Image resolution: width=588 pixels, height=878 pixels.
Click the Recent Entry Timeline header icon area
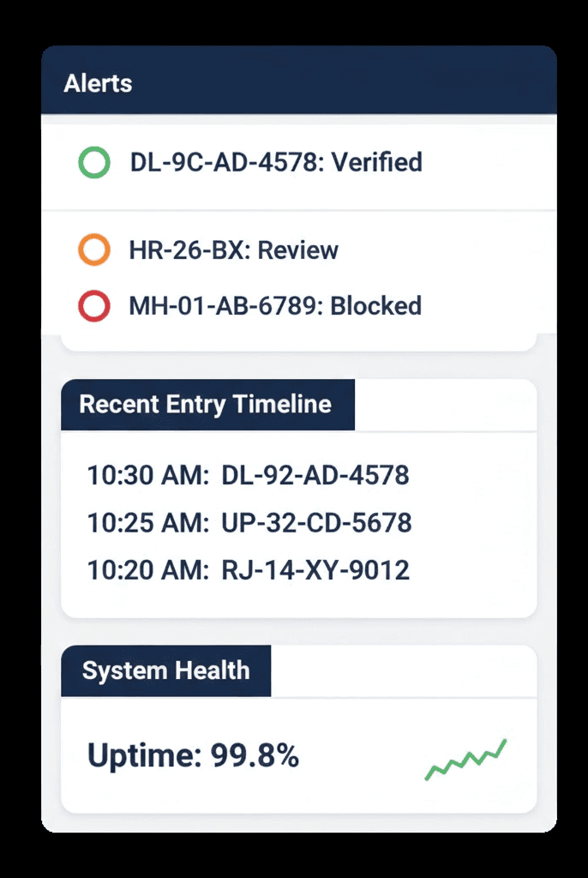tap(207, 404)
